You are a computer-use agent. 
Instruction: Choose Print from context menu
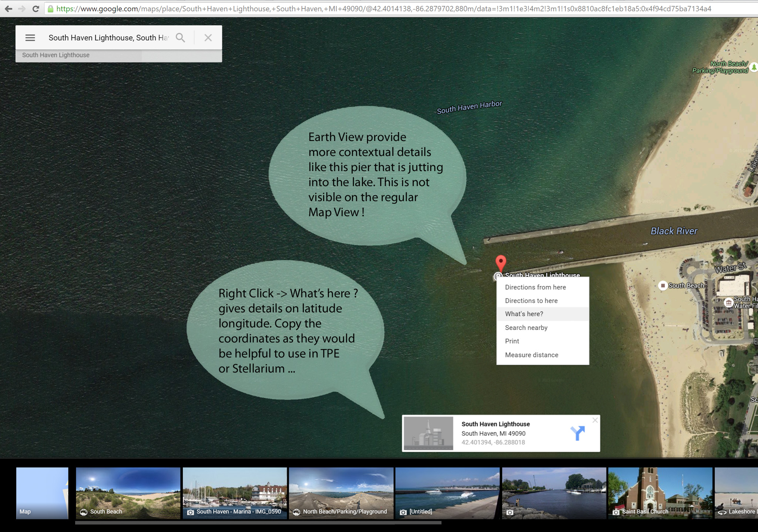[543, 341]
